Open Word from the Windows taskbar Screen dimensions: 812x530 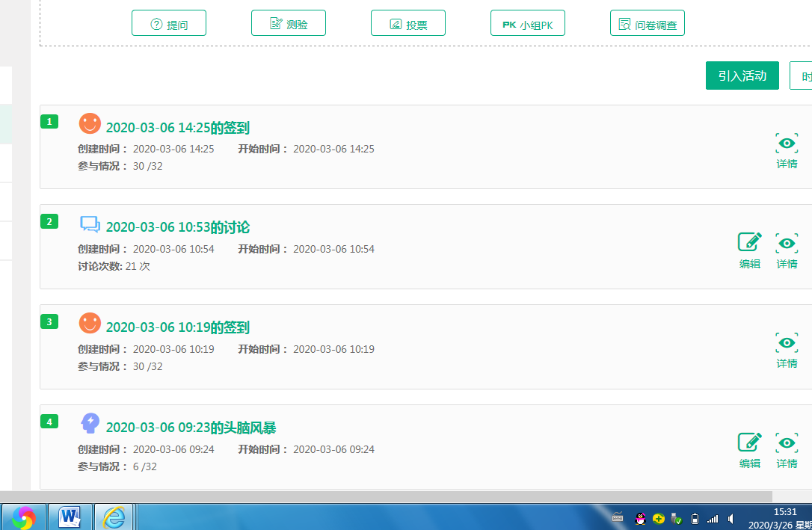[x=70, y=517]
